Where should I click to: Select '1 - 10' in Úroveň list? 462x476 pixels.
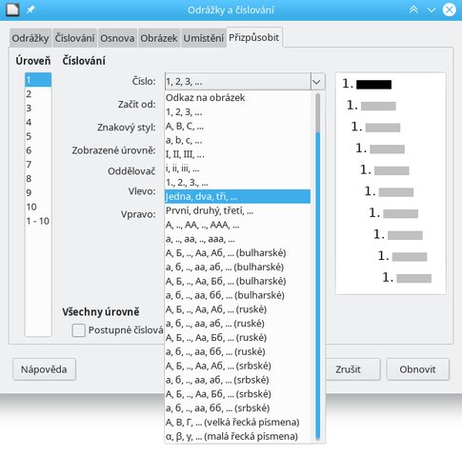(x=38, y=221)
